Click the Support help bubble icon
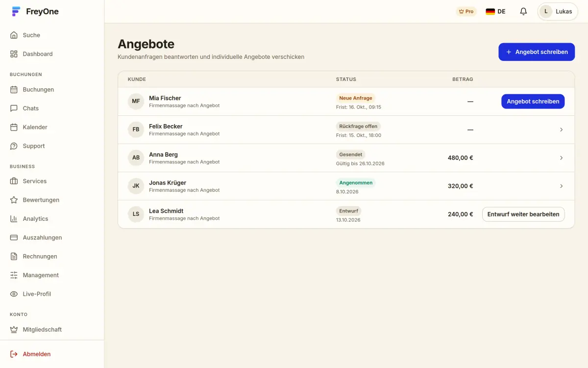This screenshot has width=588, height=368. pos(14,146)
